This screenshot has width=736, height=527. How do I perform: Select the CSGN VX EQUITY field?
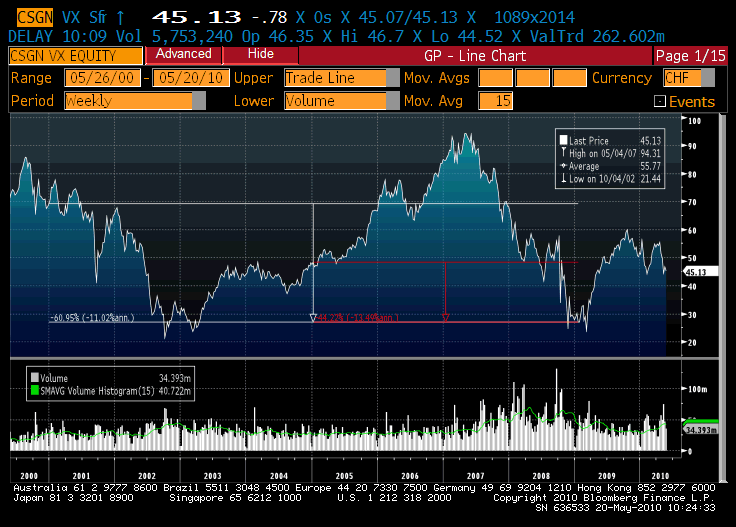[x=76, y=56]
